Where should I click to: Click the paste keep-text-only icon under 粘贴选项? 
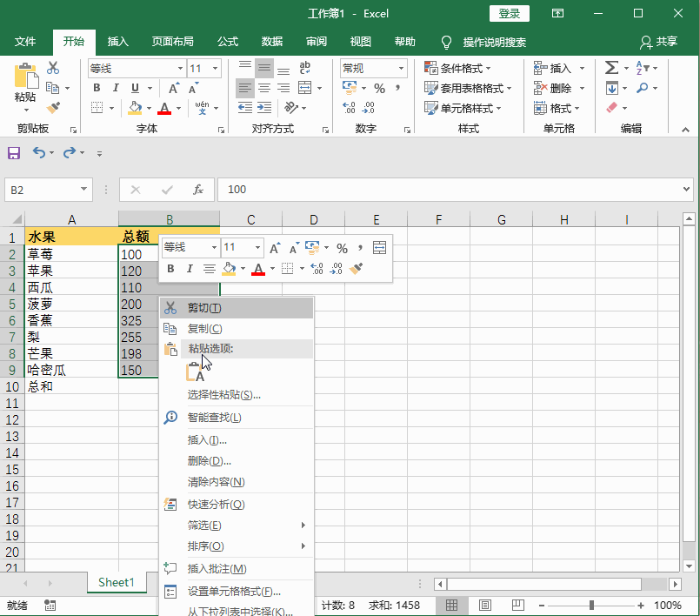[196, 373]
